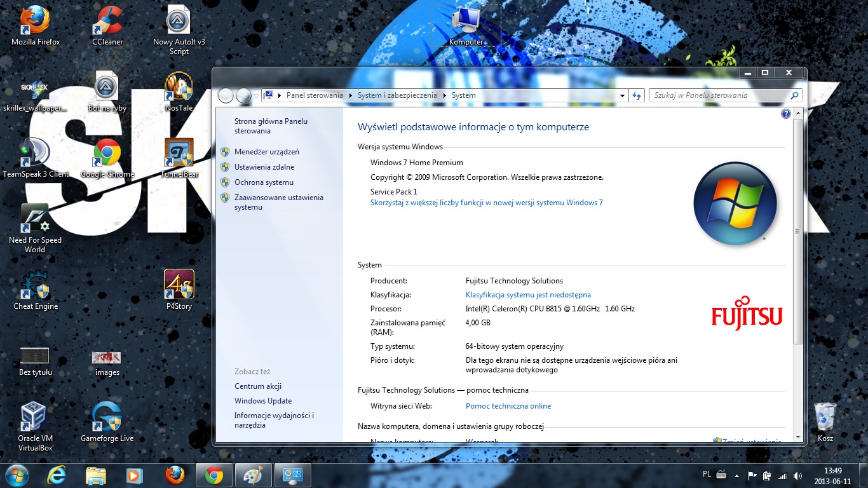The height and width of the screenshot is (488, 868).
Task: Click the Fujitsu Technology Solutions producer value
Action: (x=514, y=281)
